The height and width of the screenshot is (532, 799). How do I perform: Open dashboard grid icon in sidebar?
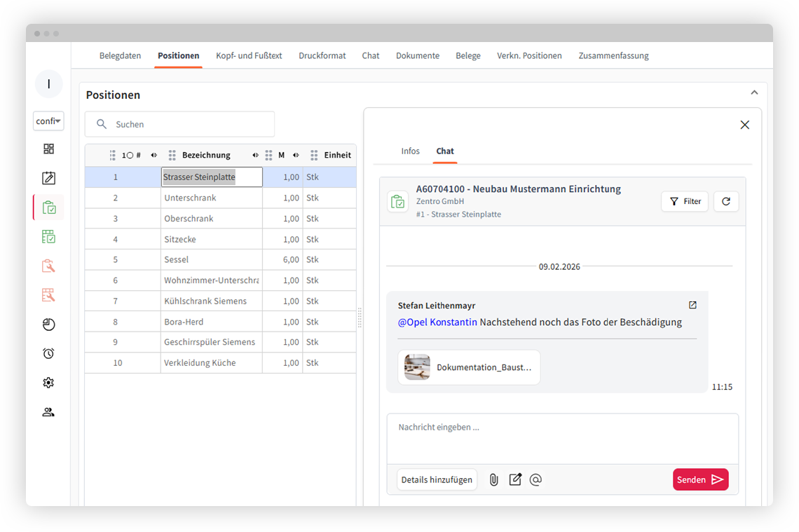pyautogui.click(x=48, y=149)
